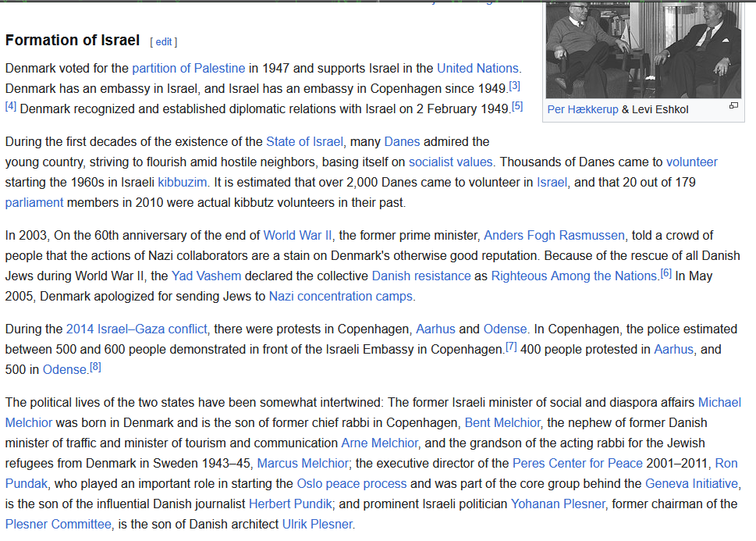Go to Anders Fogh Rasmussen article
The height and width of the screenshot is (541, 756).
(554, 236)
